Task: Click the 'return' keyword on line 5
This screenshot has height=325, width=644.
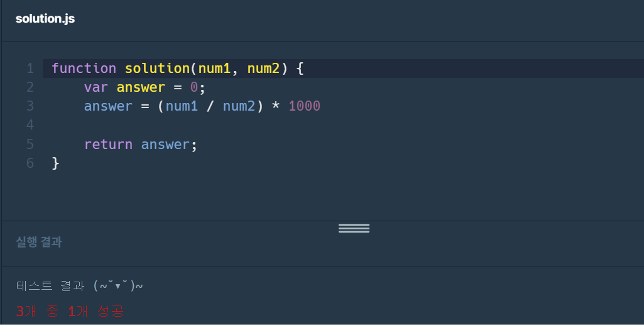Action: coord(108,145)
